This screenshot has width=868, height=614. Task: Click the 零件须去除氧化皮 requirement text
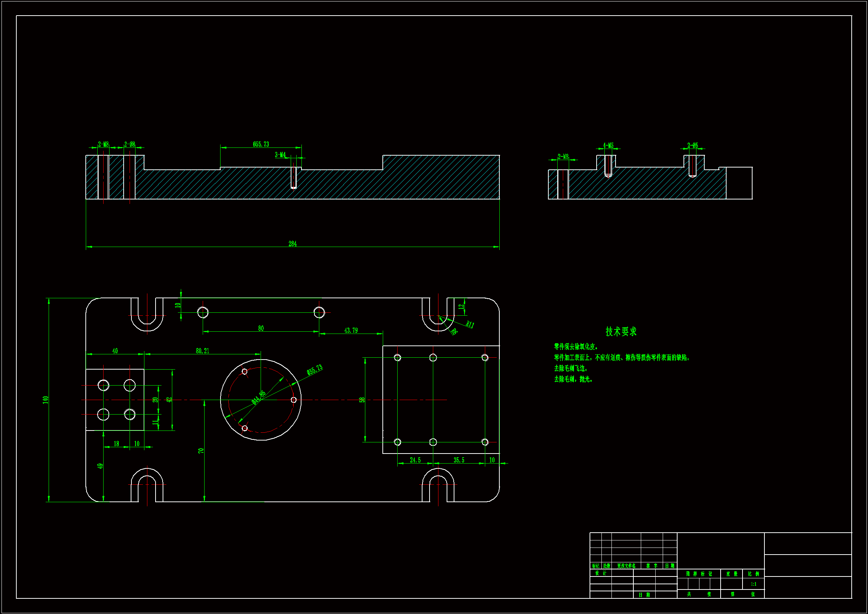tap(576, 347)
